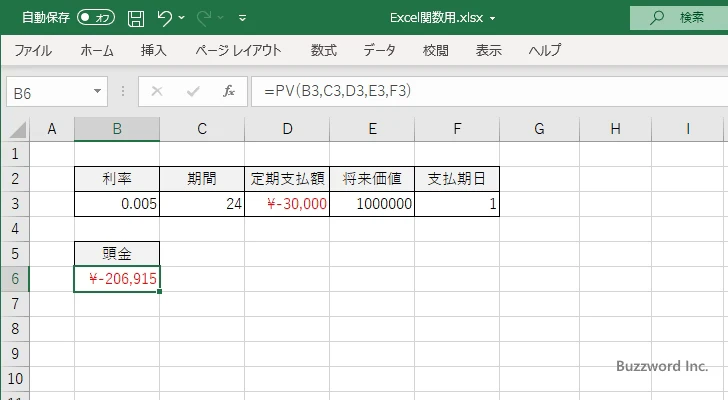Image resolution: width=728 pixels, height=400 pixels.
Task: Select row 6 header
Action: click(x=15, y=279)
